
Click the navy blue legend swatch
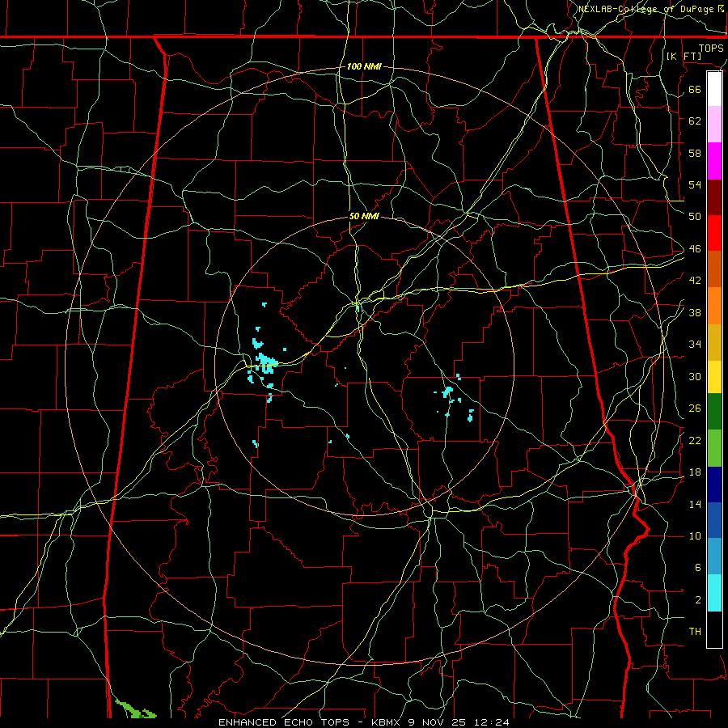[x=714, y=485]
